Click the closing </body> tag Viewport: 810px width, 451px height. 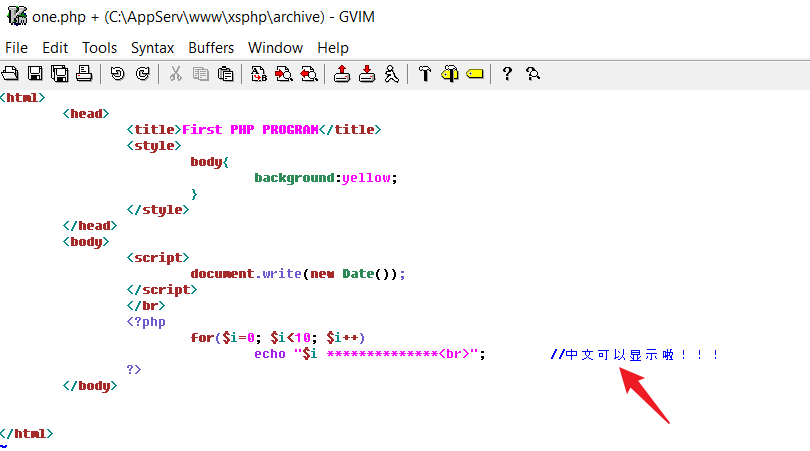coord(90,386)
